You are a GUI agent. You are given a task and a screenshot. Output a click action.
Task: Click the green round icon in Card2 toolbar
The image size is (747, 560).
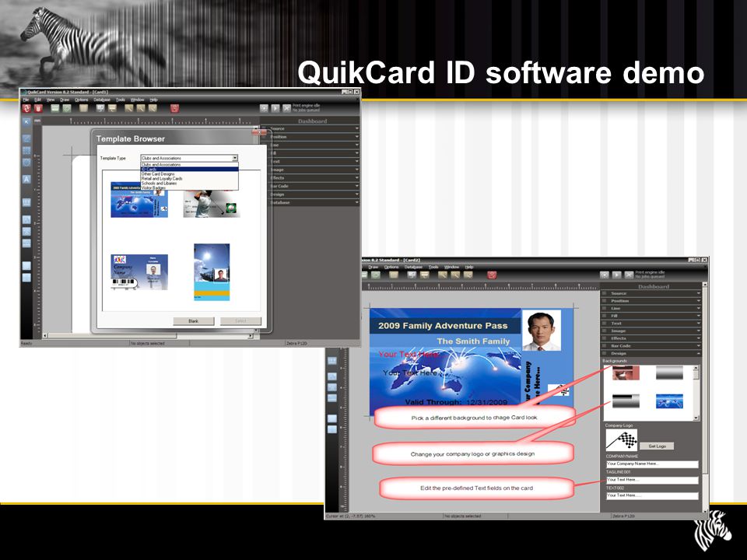376,275
